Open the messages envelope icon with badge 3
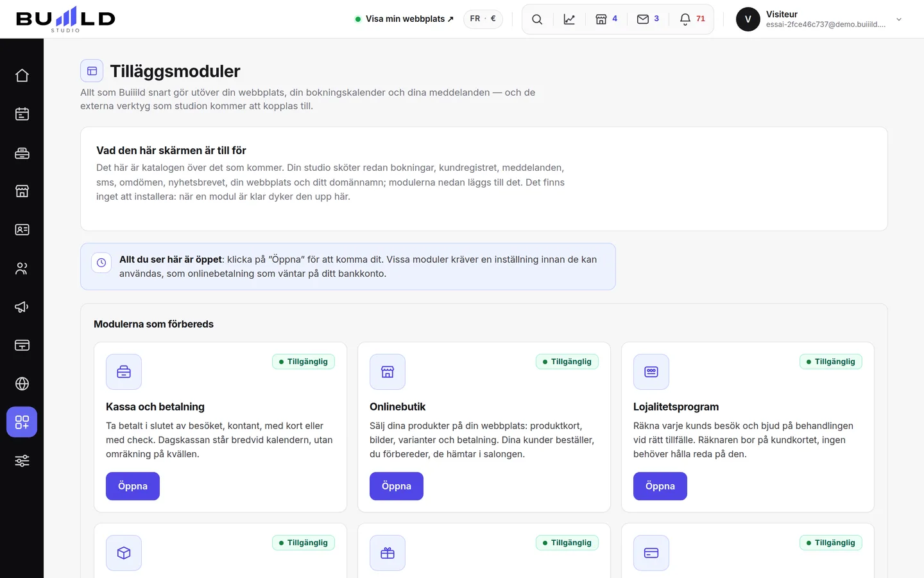 click(648, 19)
